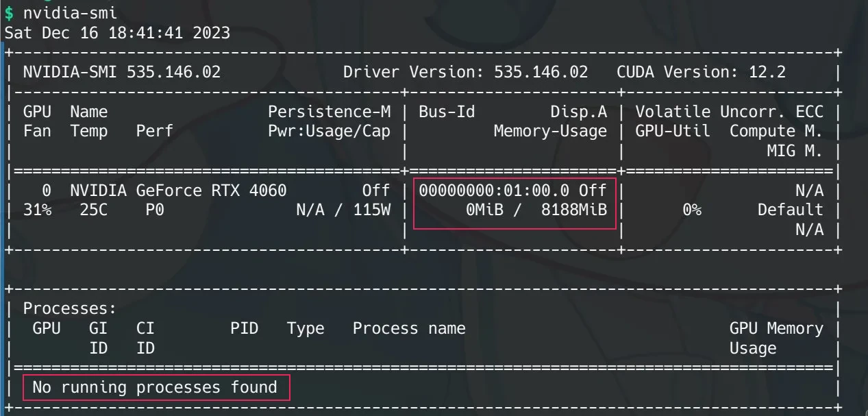Click the bus address 00000000:01:00.0
This screenshot has height=416, width=868.
point(494,191)
